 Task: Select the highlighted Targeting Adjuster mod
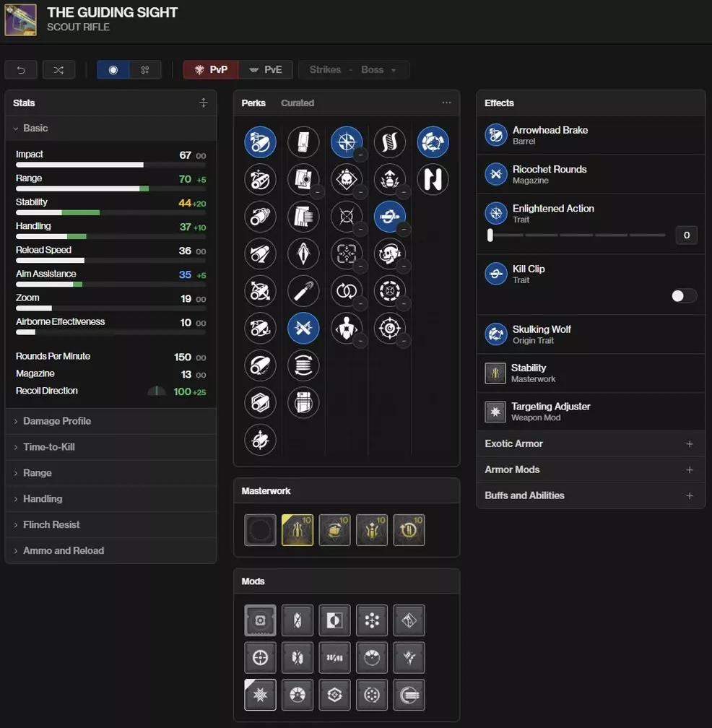coord(260,695)
